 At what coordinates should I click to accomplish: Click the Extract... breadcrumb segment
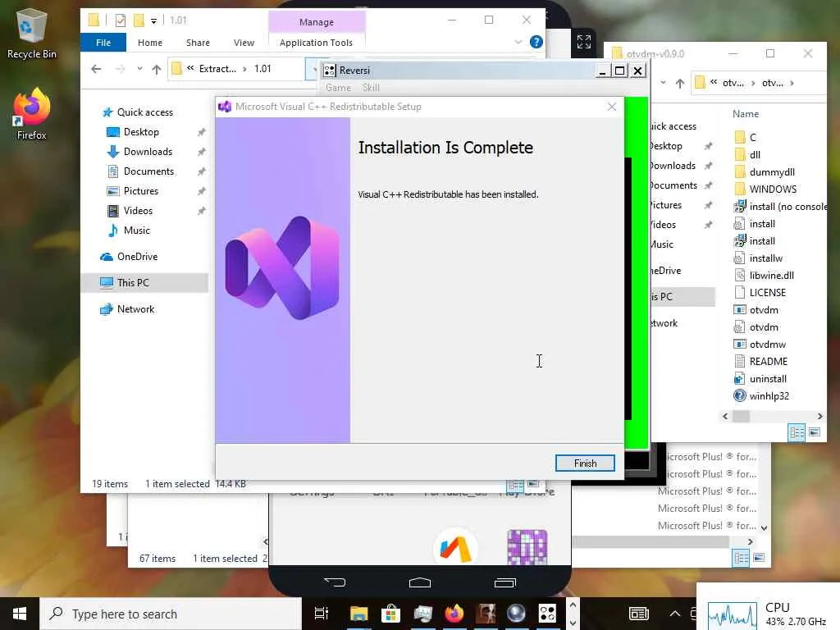click(x=217, y=69)
